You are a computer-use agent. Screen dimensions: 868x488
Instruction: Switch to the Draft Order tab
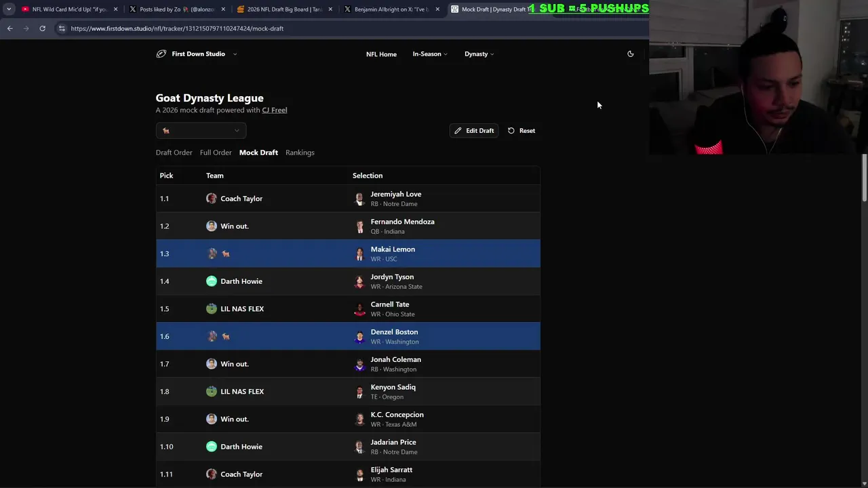174,152
